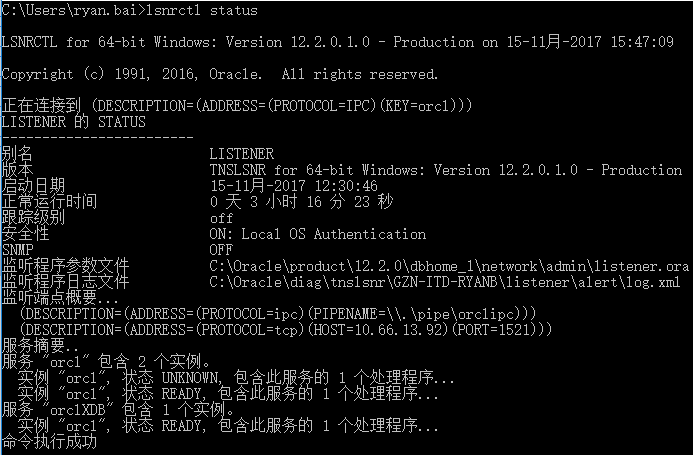Click the SNMP value "OFF"
This screenshot has width=693, height=455.
click(221, 250)
